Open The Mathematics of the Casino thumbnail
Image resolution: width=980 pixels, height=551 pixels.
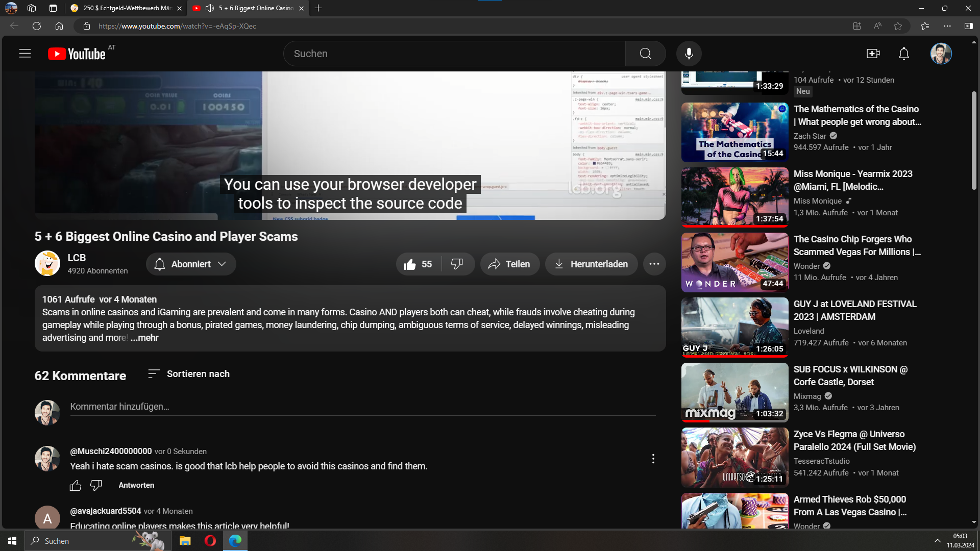click(734, 133)
